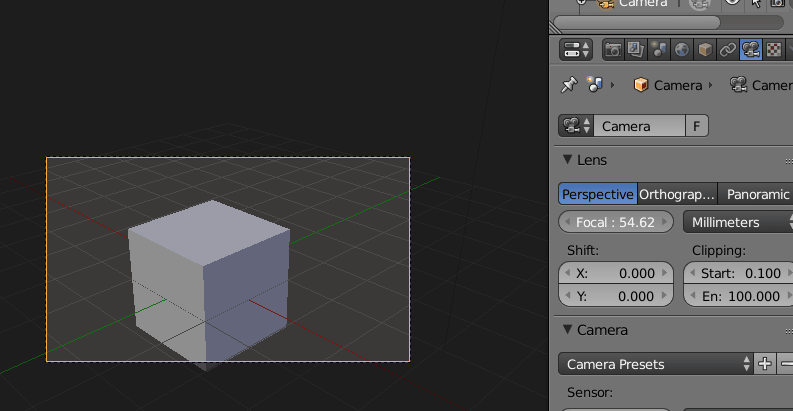
Task: Select Perspective lens type
Action: pos(597,194)
